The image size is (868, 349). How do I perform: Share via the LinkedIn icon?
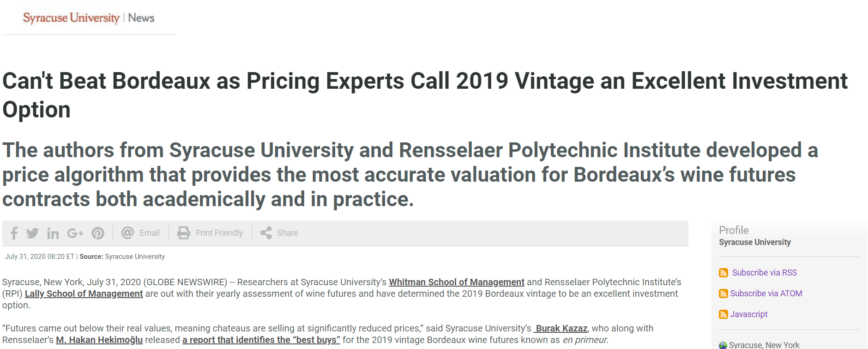[x=53, y=233]
